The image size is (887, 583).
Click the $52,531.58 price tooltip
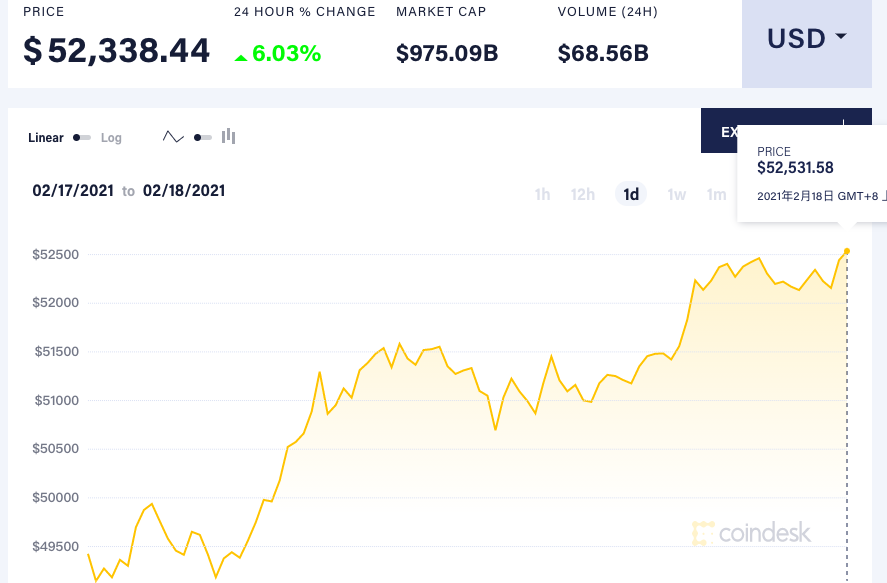point(795,168)
